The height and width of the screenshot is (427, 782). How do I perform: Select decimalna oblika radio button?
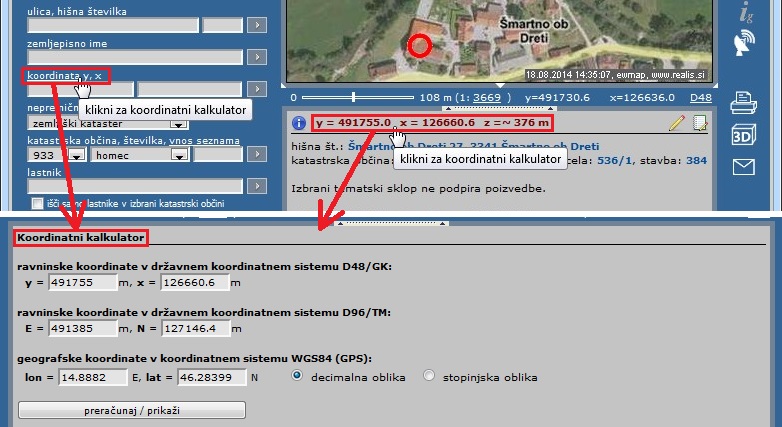point(297,375)
